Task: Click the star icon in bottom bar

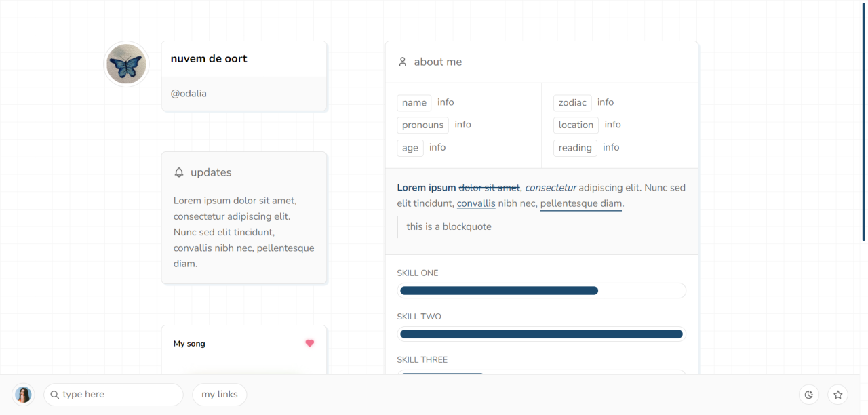Action: pos(838,395)
